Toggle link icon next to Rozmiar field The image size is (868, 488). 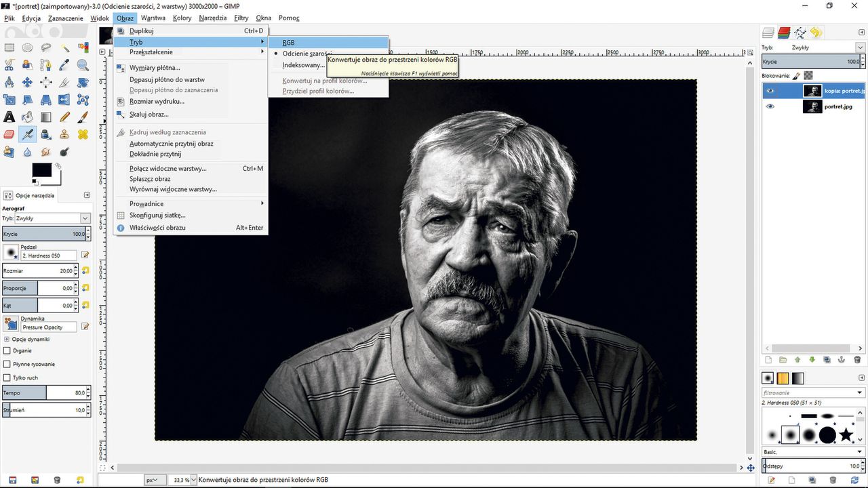pyautogui.click(x=85, y=270)
